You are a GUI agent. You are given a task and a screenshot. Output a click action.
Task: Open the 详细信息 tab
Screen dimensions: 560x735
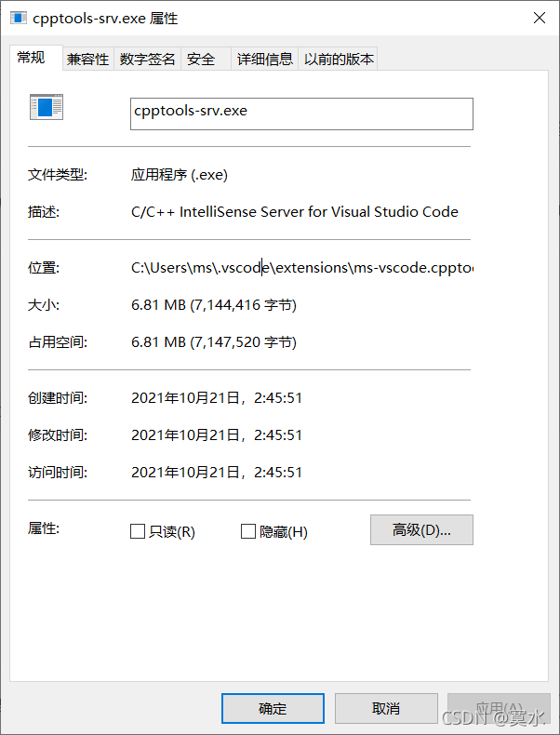265,59
